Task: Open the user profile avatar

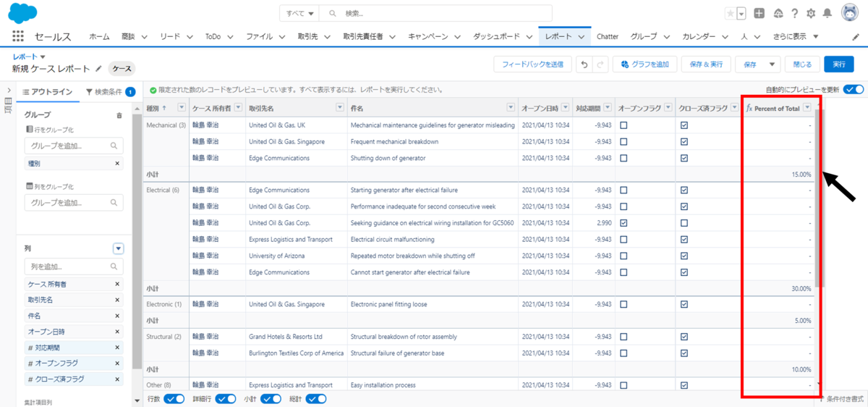Action: click(x=849, y=13)
